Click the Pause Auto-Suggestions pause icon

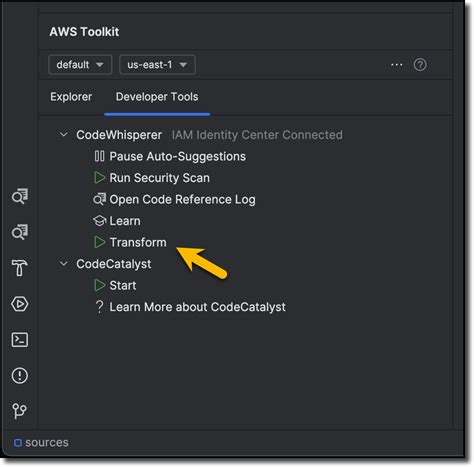tap(99, 156)
